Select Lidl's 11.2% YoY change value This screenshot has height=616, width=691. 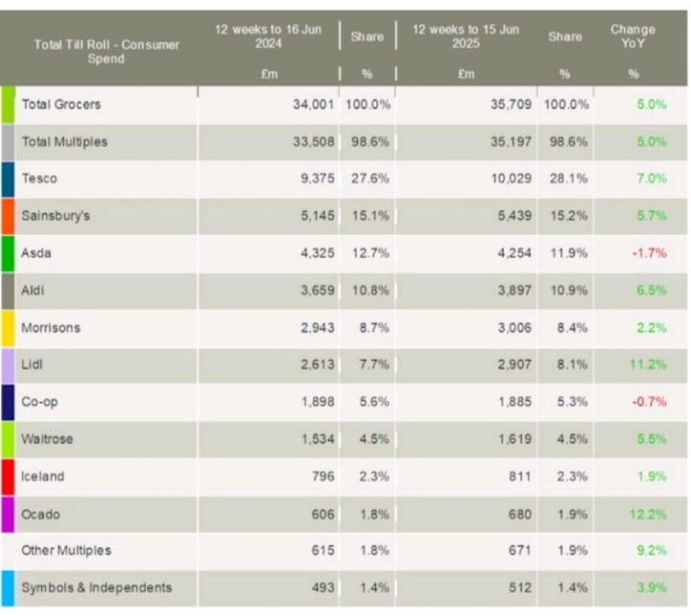(x=649, y=366)
